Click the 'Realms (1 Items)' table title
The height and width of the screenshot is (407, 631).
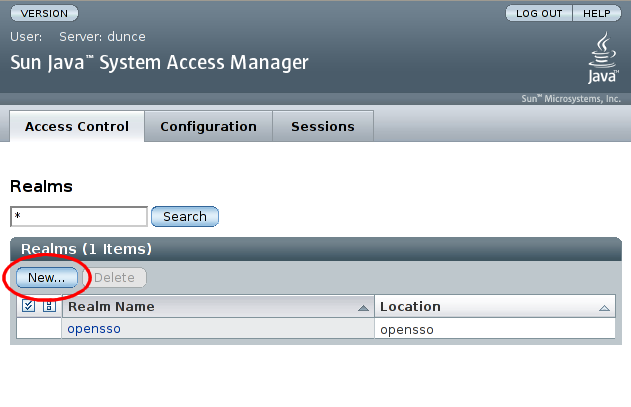(86, 249)
